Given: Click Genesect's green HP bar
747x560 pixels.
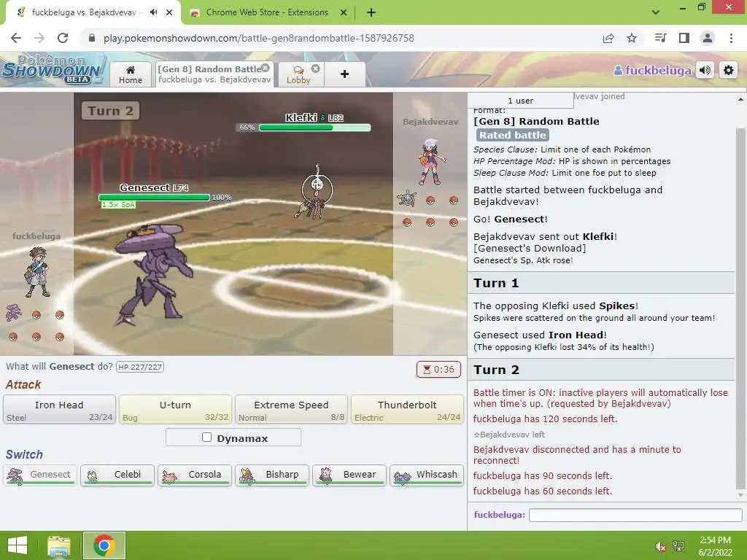Looking at the screenshot, I should (x=154, y=197).
